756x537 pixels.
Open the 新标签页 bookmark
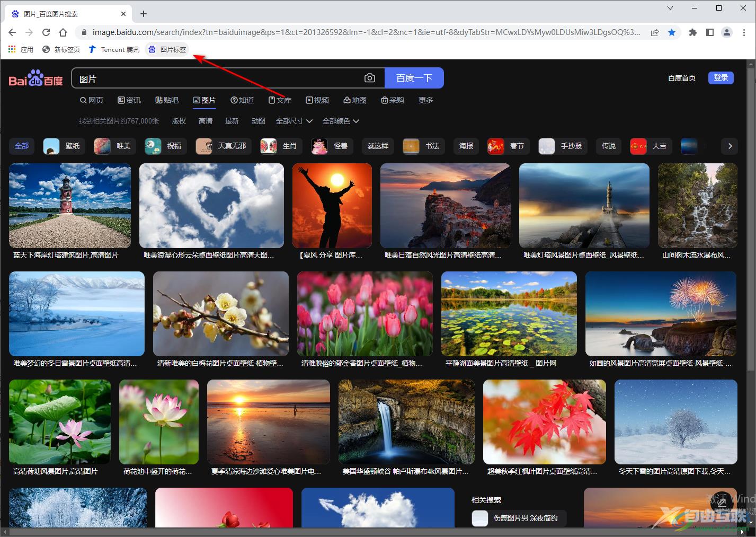click(x=61, y=49)
